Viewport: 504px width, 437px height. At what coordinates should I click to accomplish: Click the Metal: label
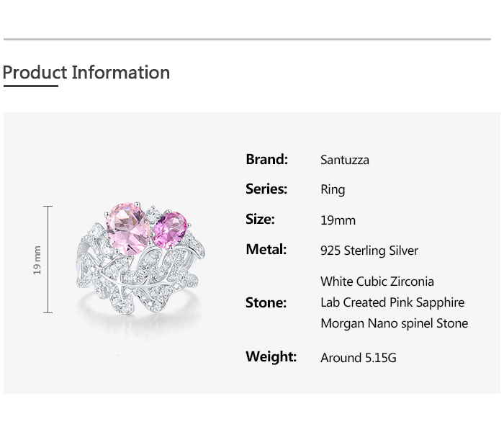click(x=266, y=249)
